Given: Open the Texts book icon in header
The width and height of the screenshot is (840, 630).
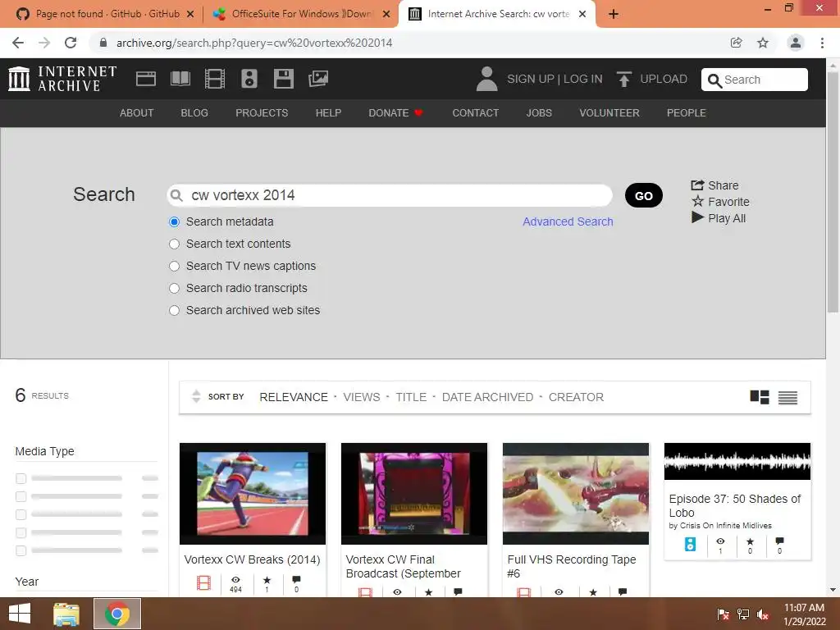Looking at the screenshot, I should point(180,79).
